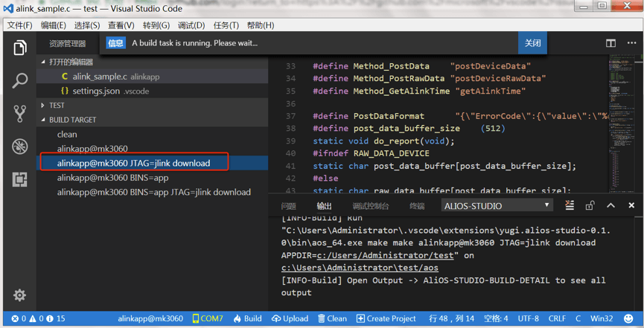Open the 查看(V) menu
644x328 pixels.
pyautogui.click(x=121, y=25)
